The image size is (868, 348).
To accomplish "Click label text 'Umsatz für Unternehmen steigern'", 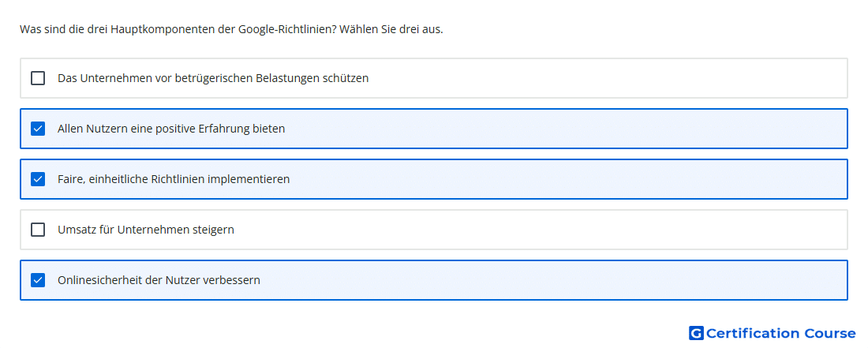I will click(146, 230).
